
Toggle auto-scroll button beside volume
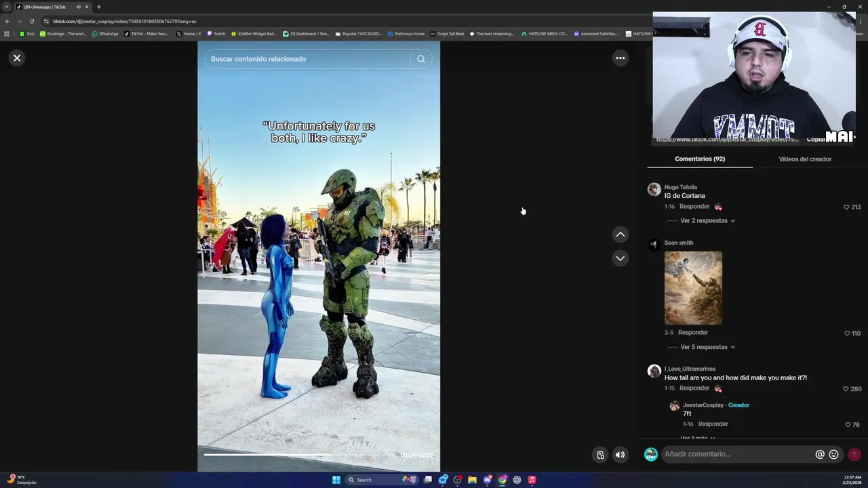600,455
